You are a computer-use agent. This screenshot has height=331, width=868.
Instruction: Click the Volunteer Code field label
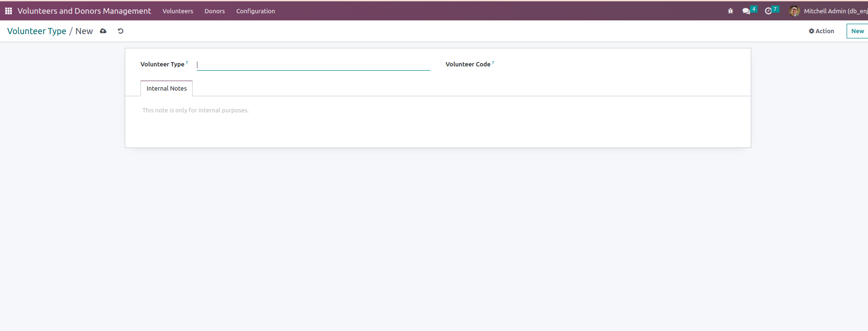click(x=468, y=64)
